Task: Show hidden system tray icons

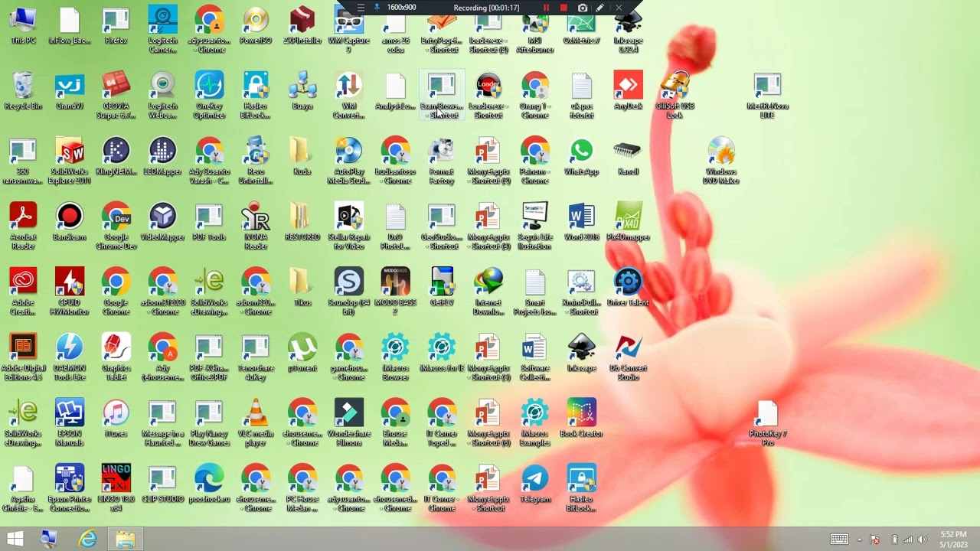Action: [x=859, y=540]
